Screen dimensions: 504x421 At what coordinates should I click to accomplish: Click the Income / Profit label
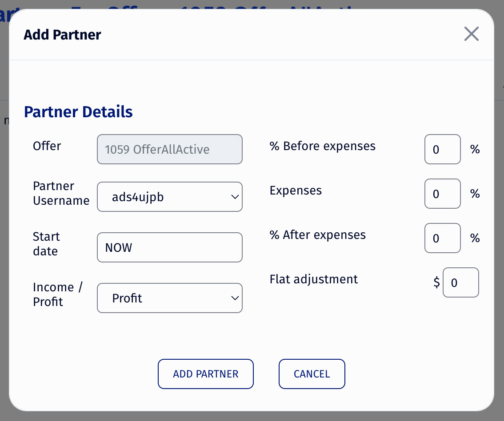(x=58, y=294)
